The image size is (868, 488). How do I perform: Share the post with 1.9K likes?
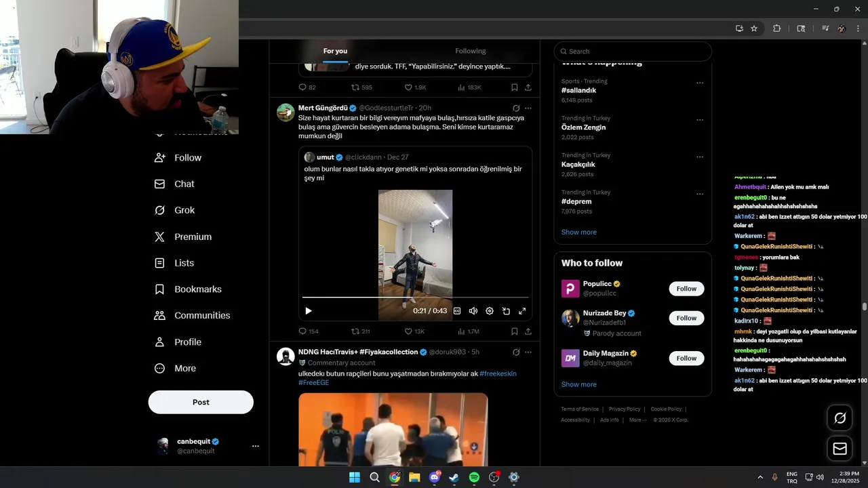528,87
